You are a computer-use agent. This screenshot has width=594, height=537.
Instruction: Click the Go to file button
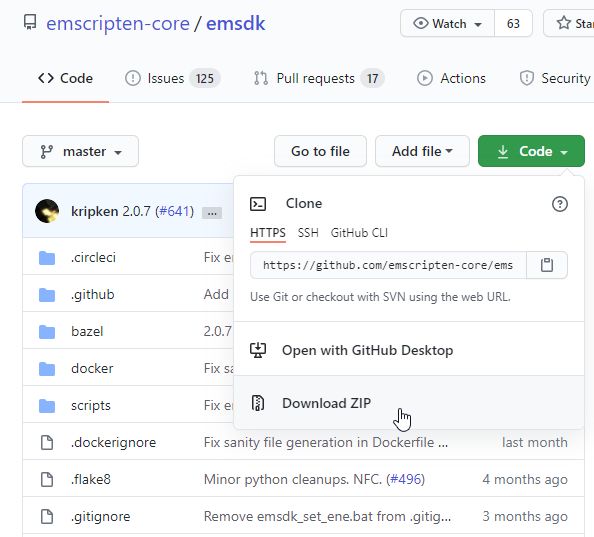point(320,151)
